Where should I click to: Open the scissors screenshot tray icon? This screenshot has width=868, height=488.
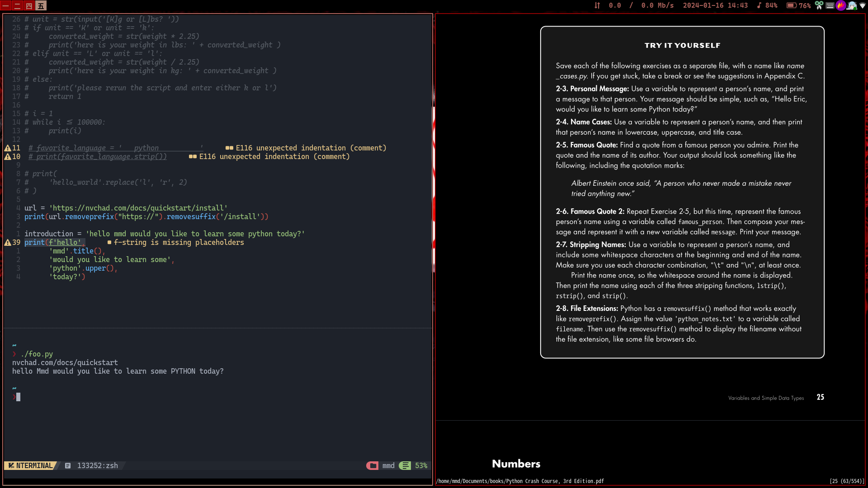[819, 5]
